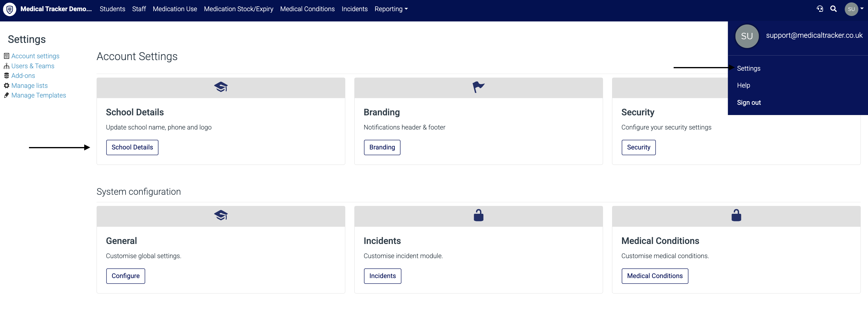
Task: Open Manage lists sidebar link
Action: click(x=30, y=85)
